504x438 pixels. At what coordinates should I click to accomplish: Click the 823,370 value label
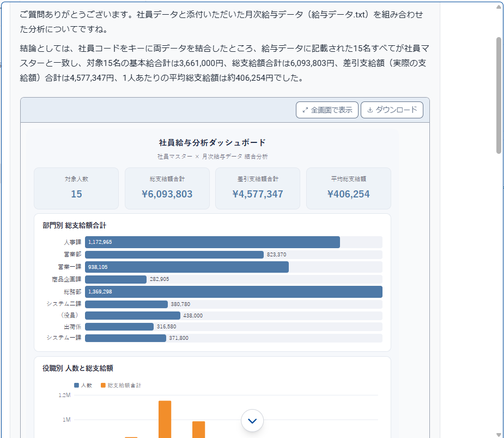(x=276, y=255)
